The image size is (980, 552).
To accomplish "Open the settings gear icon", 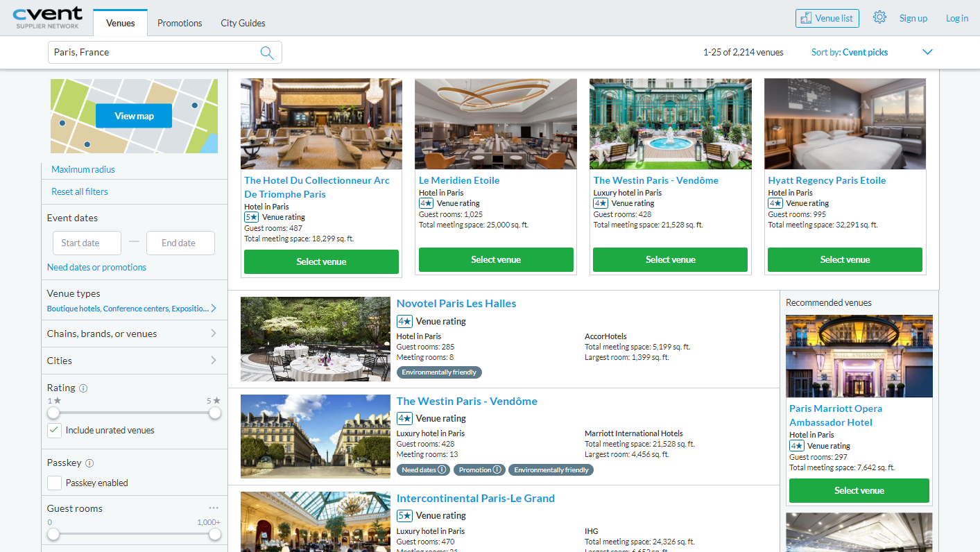I will click(x=879, y=18).
